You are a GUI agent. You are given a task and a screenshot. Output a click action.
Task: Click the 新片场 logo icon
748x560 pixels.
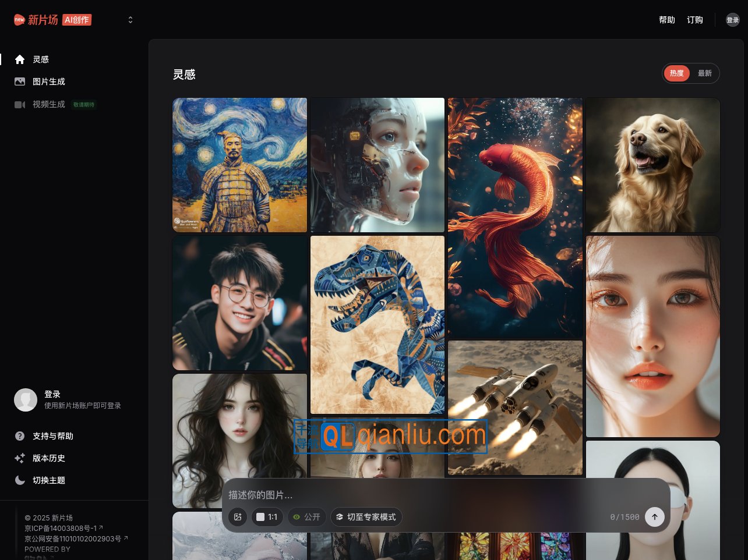point(20,20)
